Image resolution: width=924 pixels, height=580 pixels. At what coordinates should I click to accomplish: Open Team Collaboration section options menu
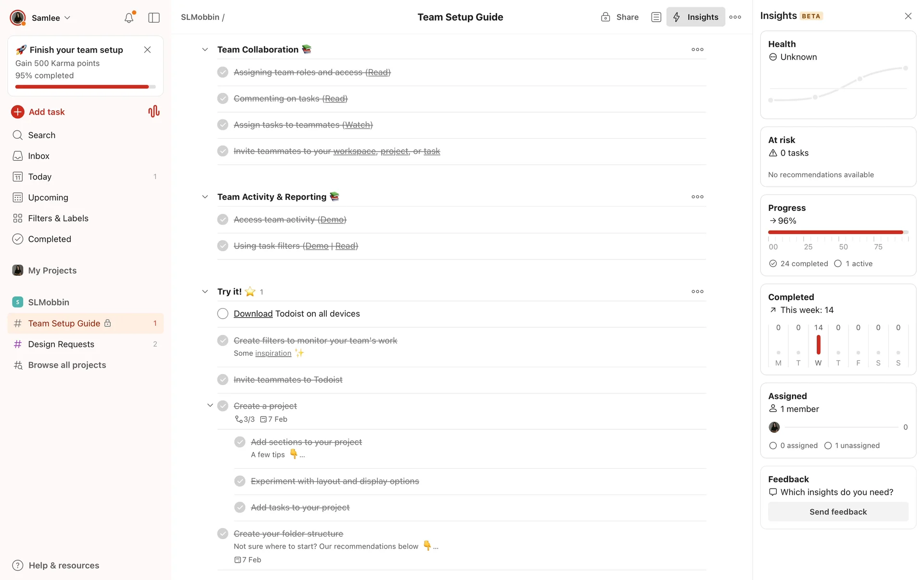point(697,50)
